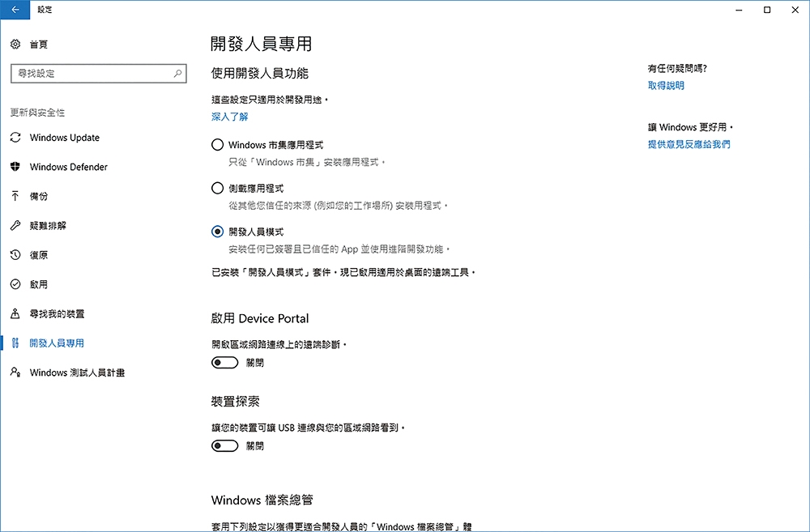Select 開發人員模式 radio button
Viewport: 810px width, 532px height.
click(217, 232)
